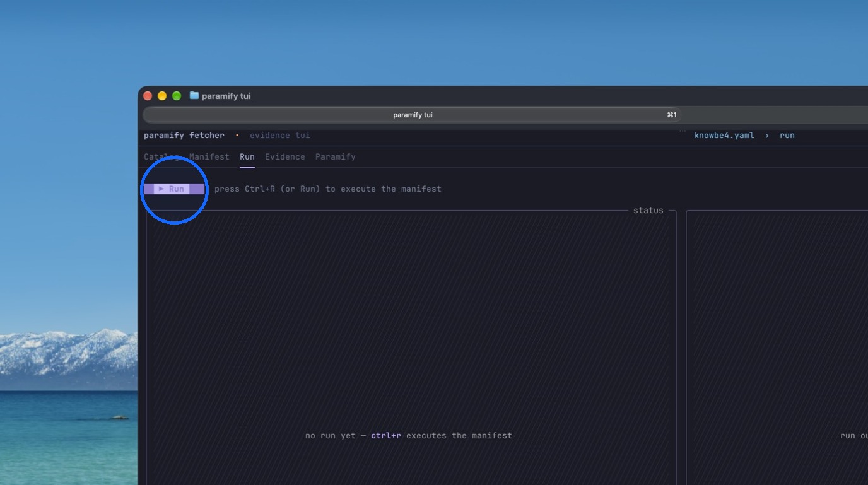Image resolution: width=868 pixels, height=485 pixels.
Task: Click the "evidence tui" subtitle text
Action: tap(280, 136)
